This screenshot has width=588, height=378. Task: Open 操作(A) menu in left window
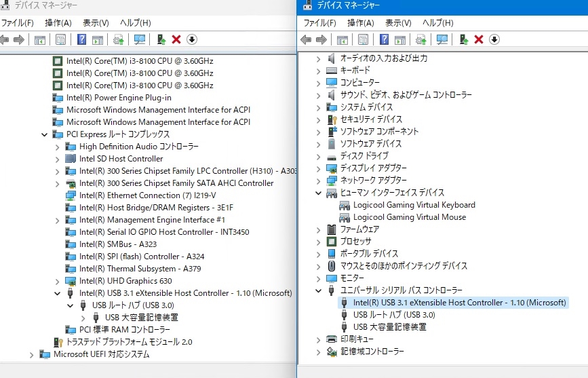click(x=58, y=23)
